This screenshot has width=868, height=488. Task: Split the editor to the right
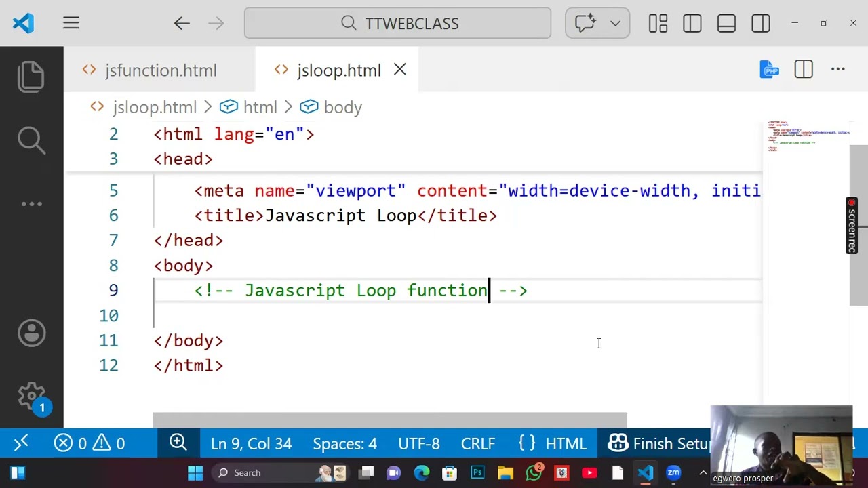(804, 69)
